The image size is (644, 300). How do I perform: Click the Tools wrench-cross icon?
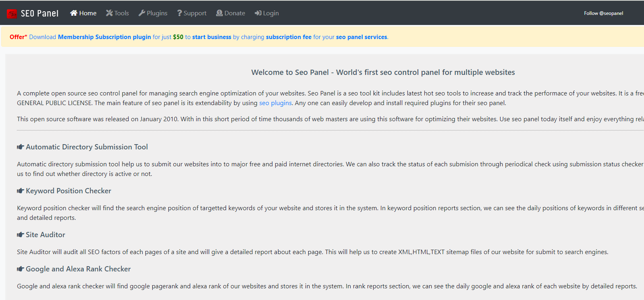pos(109,13)
